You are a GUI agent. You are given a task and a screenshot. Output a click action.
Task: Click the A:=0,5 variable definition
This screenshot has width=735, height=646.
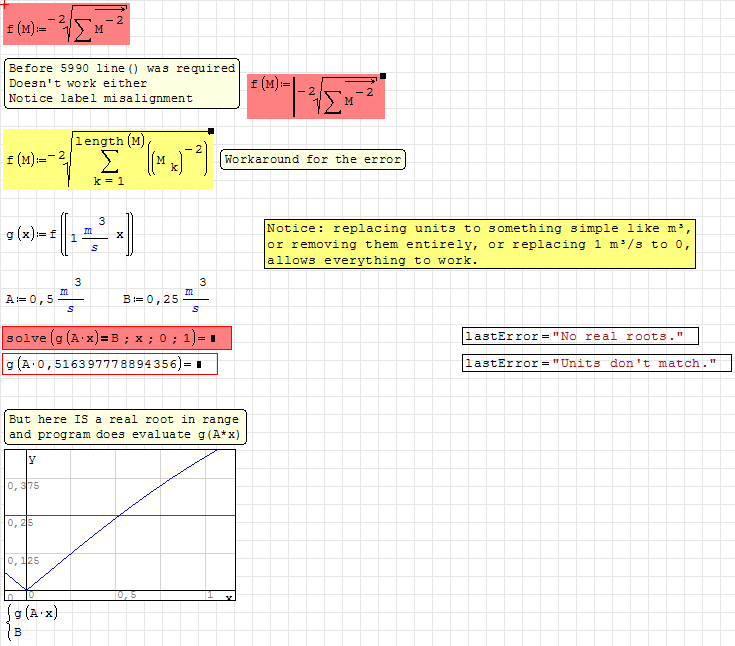pos(45,298)
